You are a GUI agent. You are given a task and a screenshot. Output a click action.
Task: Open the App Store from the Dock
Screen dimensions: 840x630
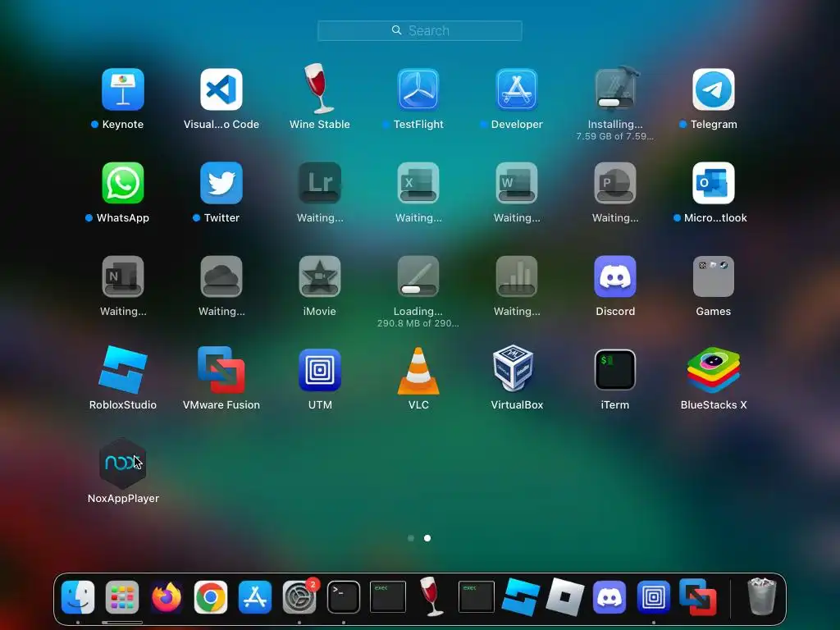tap(255, 597)
